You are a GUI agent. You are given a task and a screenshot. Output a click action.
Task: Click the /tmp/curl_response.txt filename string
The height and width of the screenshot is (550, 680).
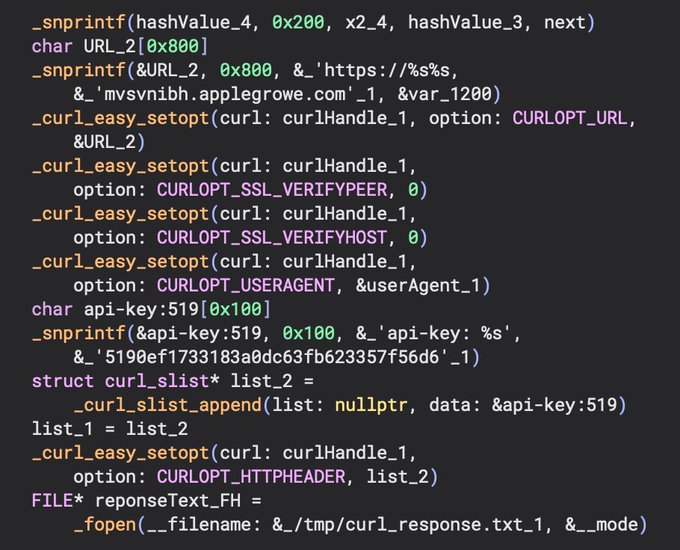click(395, 524)
